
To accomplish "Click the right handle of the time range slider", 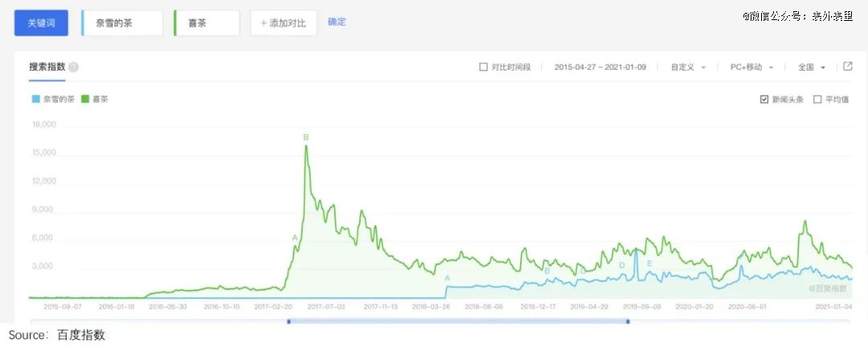I will [628, 321].
